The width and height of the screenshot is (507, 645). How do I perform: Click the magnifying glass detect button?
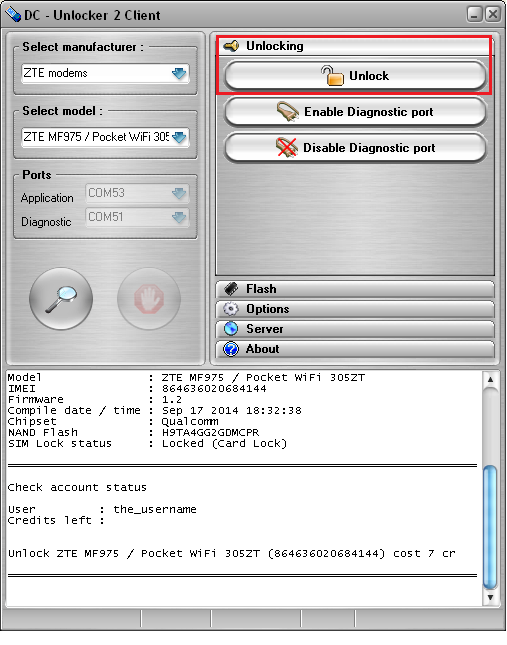click(x=61, y=299)
